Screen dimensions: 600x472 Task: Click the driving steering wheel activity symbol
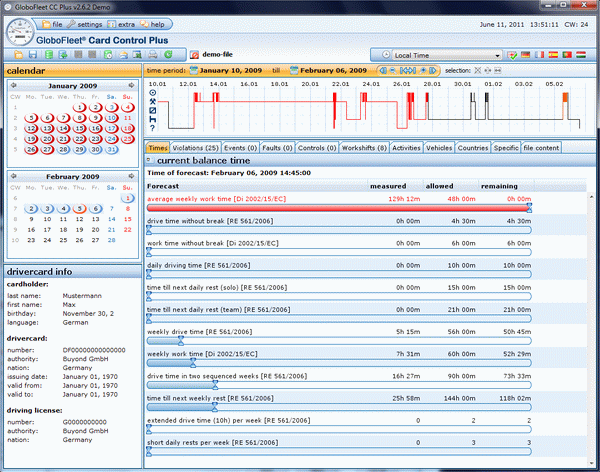point(152,93)
